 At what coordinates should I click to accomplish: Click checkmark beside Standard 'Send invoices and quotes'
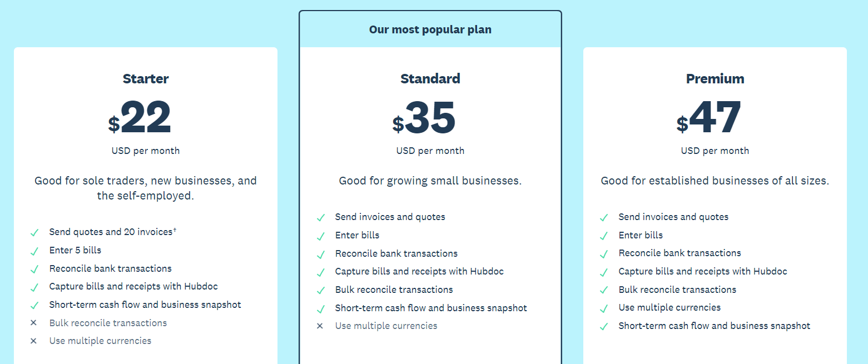[x=320, y=218]
